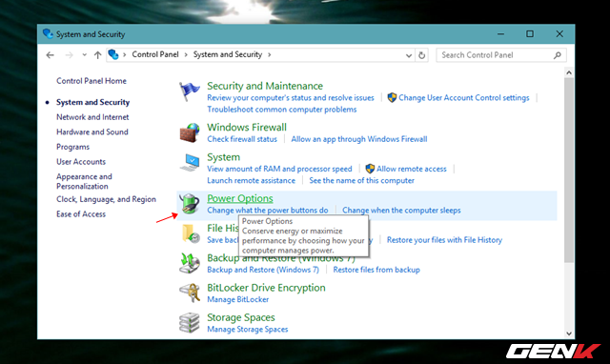Click the BitLocker Drive Encryption keys icon
This screenshot has width=610, height=364.
[190, 293]
